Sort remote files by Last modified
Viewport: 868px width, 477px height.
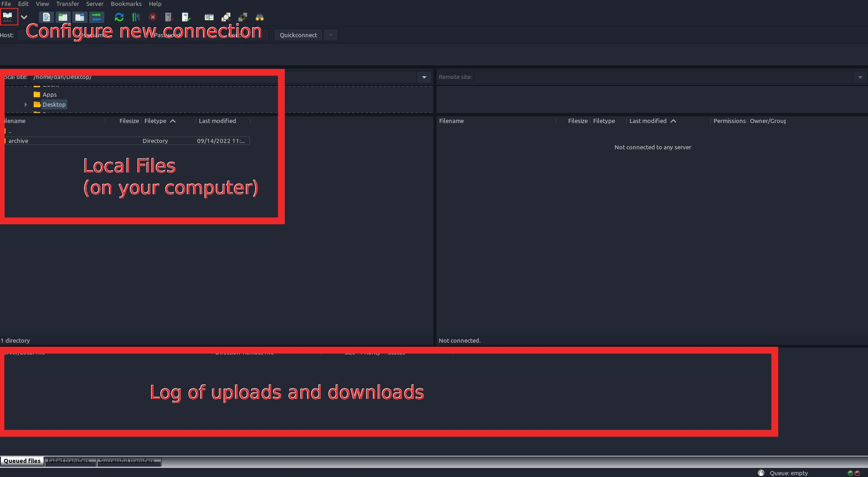coord(648,121)
